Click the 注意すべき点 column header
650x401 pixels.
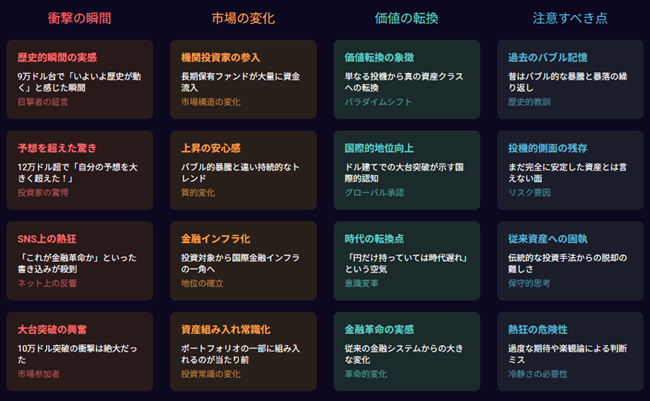(x=570, y=18)
